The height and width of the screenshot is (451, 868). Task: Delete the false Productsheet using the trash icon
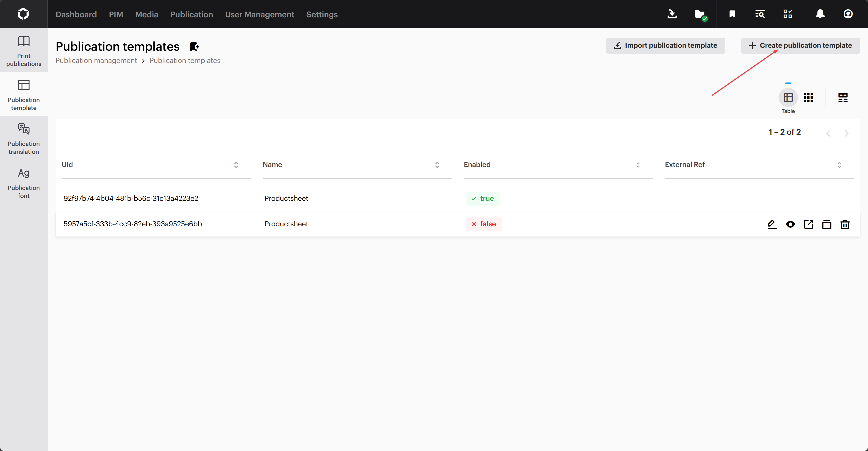click(845, 224)
